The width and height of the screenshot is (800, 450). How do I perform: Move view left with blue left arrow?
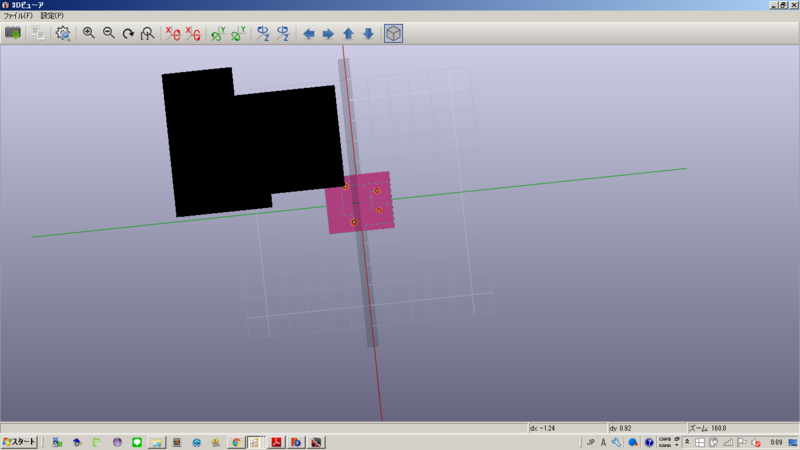[309, 34]
